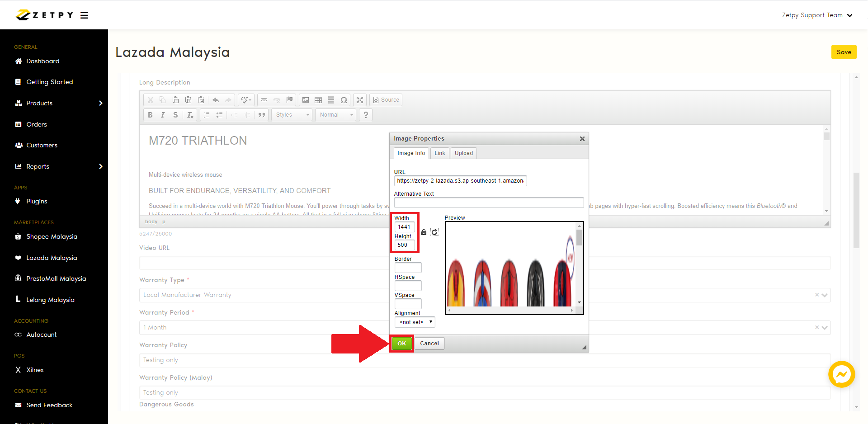This screenshot has height=424, width=868.
Task: Click the Insert Table icon
Action: click(318, 100)
